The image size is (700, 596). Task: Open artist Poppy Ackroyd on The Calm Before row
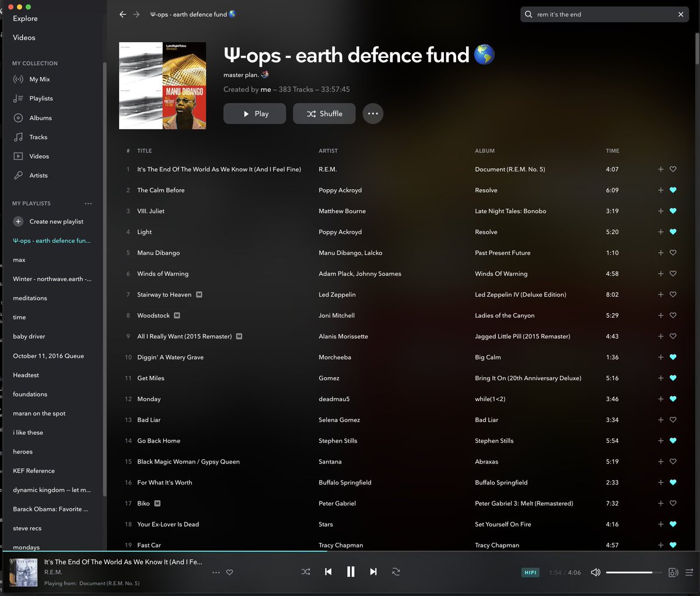coord(340,190)
